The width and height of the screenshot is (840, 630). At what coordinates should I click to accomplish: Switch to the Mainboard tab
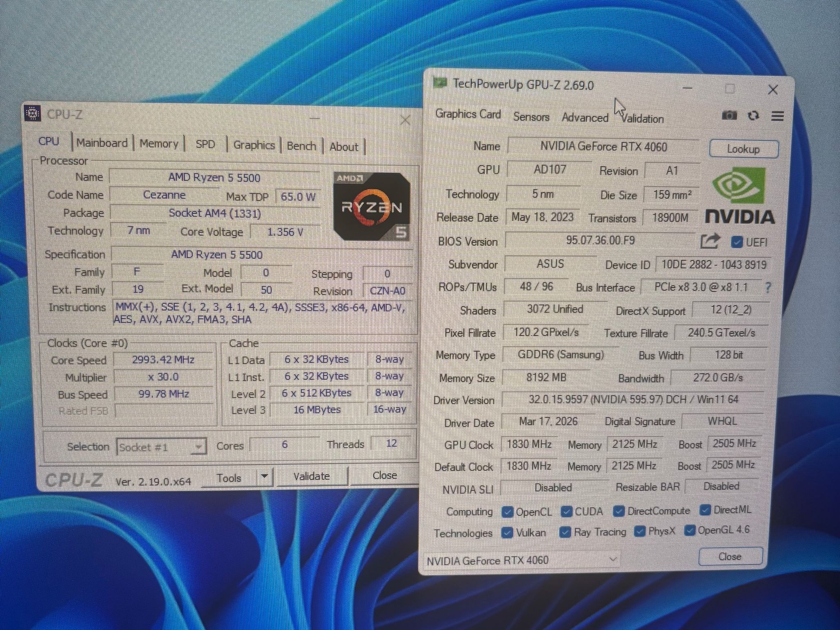pyautogui.click(x=102, y=143)
